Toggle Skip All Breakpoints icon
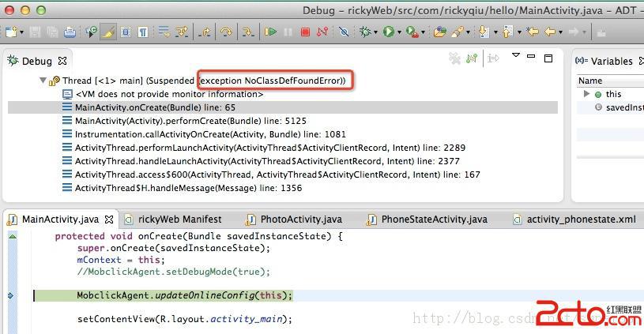This screenshot has height=334, width=644. click(x=345, y=32)
